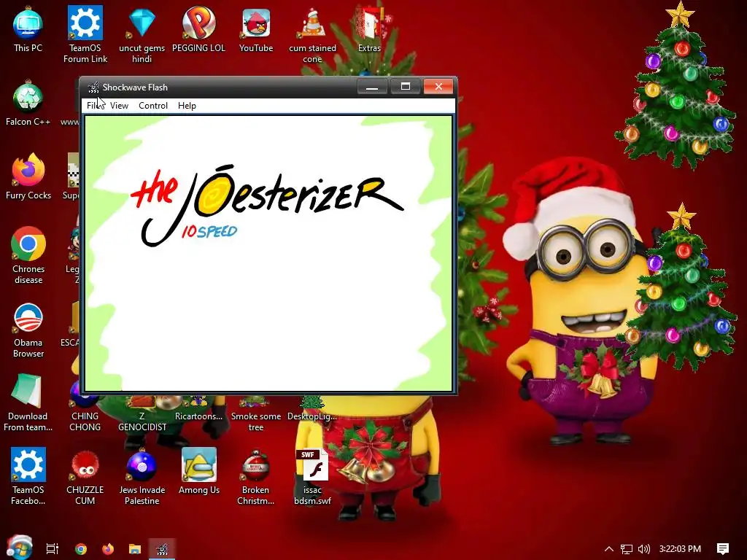This screenshot has height=560, width=747.
Task: Select the SWF Flash file on desktop
Action: (x=312, y=476)
